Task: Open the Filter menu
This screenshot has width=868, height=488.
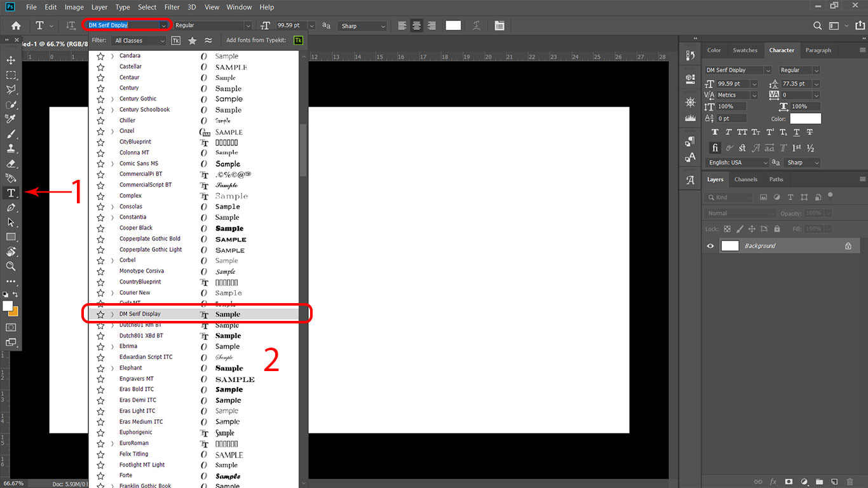Action: point(172,7)
